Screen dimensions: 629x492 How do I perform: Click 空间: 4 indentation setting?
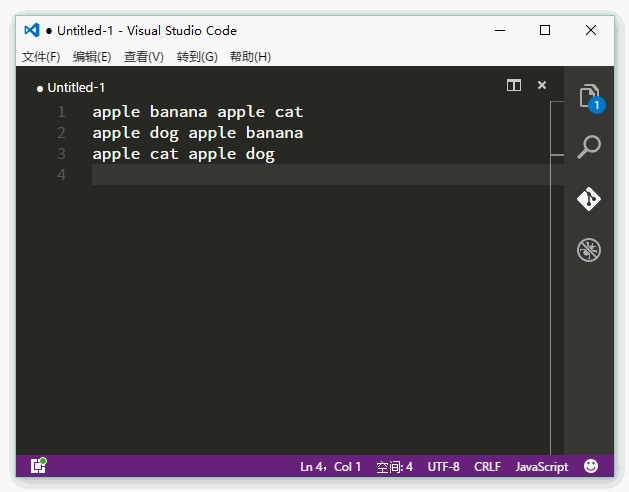pyautogui.click(x=394, y=467)
